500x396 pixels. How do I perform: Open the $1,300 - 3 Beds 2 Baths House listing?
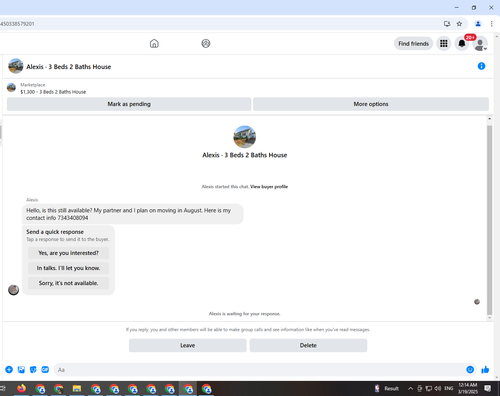pyautogui.click(x=53, y=92)
